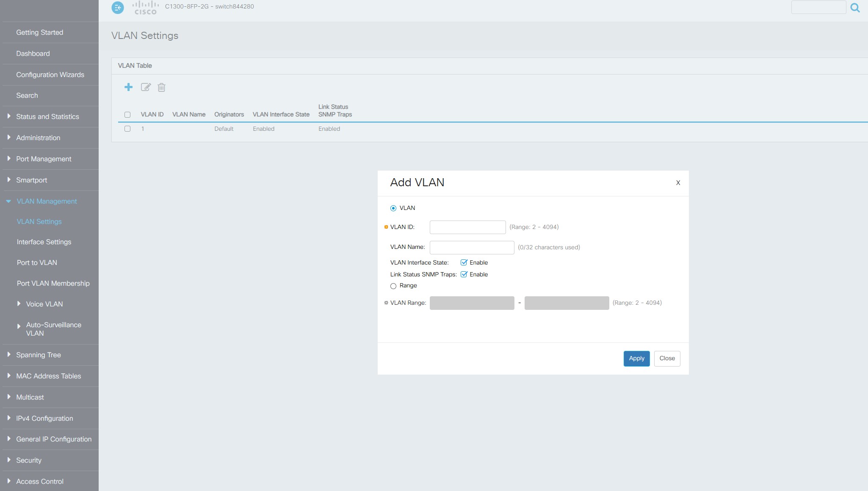Uncheck Link Status SNMP Traps Enable

464,274
